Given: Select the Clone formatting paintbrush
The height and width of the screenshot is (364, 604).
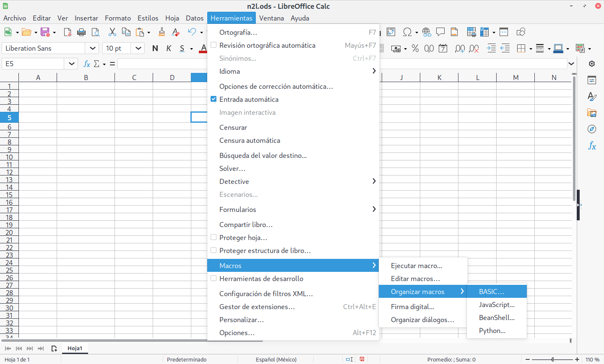Looking at the screenshot, I should pyautogui.click(x=161, y=32).
